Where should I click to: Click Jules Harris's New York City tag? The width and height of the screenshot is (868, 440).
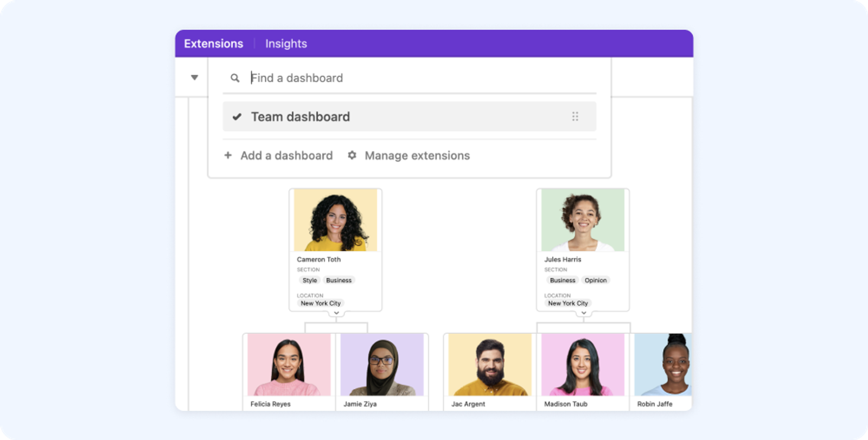(x=568, y=303)
